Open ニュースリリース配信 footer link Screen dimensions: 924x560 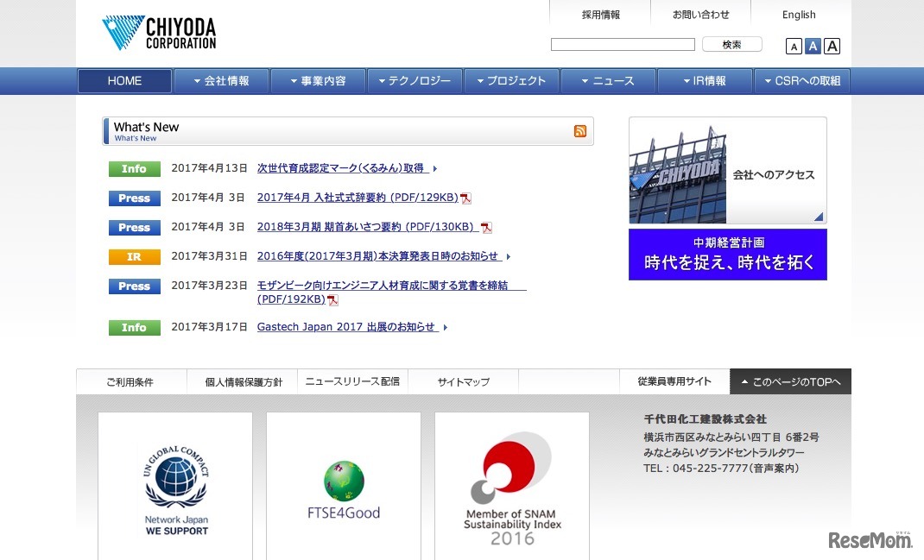coord(352,382)
